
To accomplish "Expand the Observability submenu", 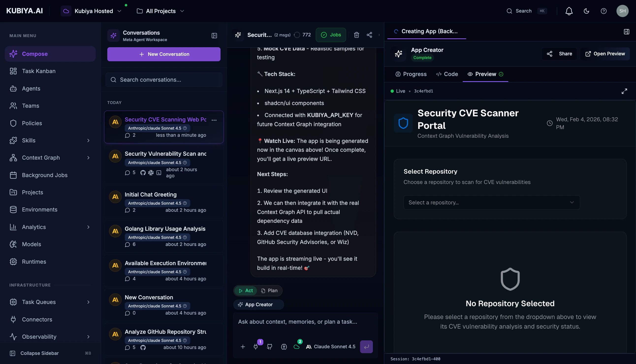I will coord(88,336).
